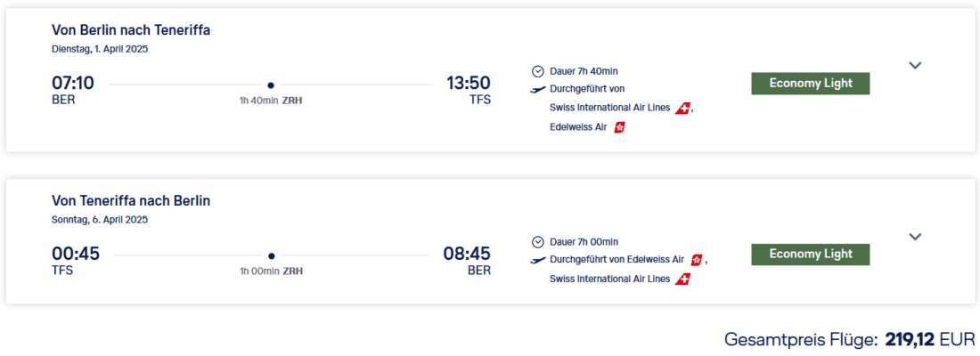Click the Edelweiss Air logo on the outbound flight
This screenshot has width=980, height=356.
click(x=620, y=127)
